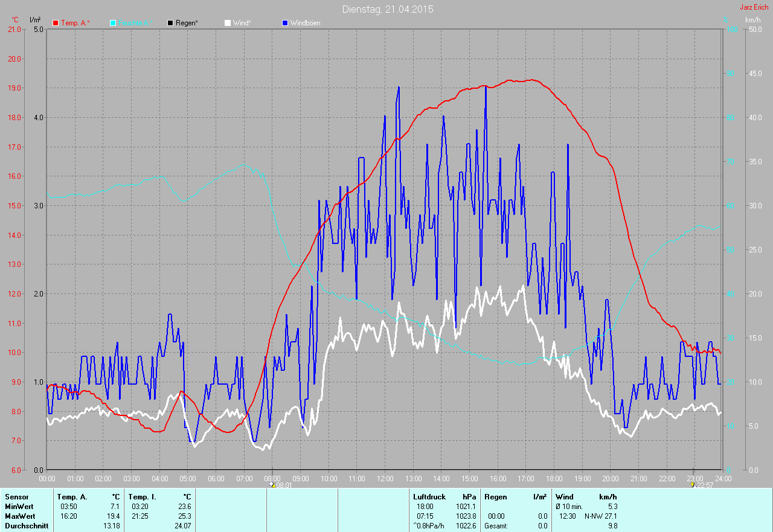773x532 pixels.
Task: Click the chart title Dienstag, 21.04.2015
Action: pos(388,9)
